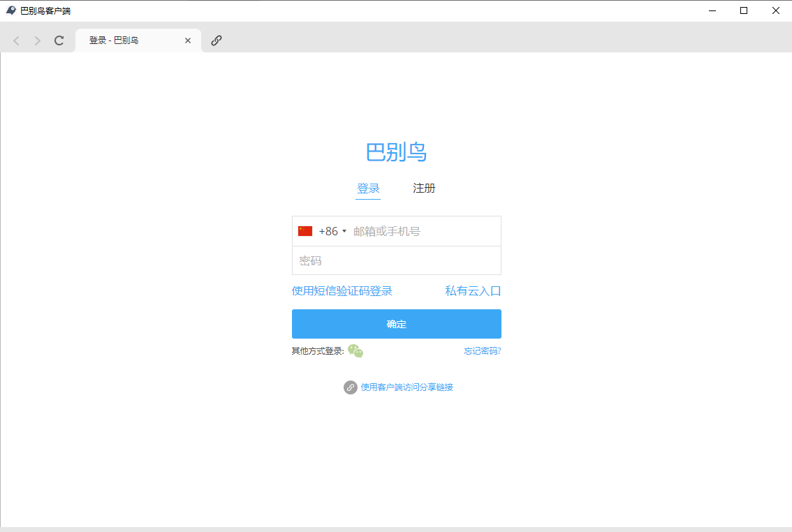The width and height of the screenshot is (792, 532).
Task: Click the China flag icon
Action: 305,231
